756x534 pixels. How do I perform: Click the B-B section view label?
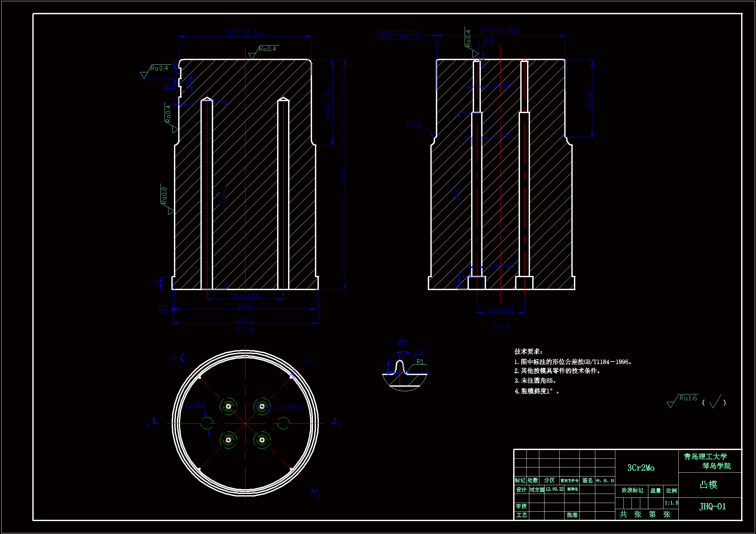245,331
